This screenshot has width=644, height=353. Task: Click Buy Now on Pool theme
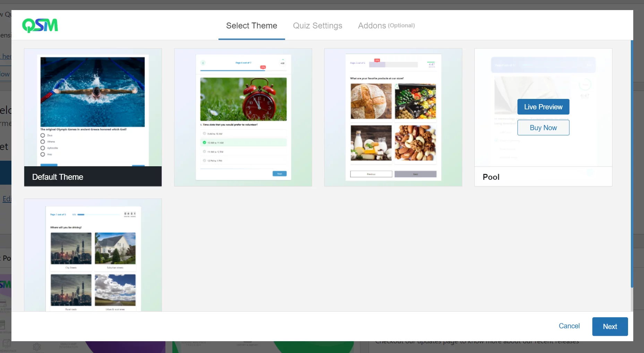point(543,128)
